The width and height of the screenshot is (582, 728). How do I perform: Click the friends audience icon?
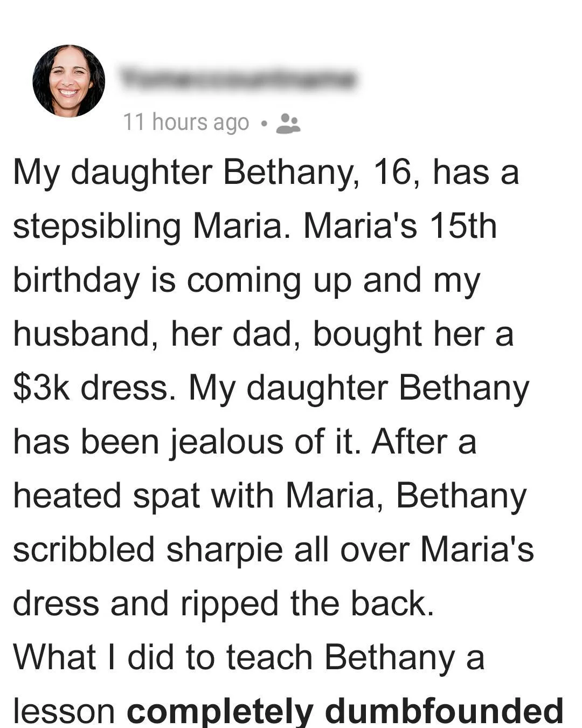pos(288,123)
